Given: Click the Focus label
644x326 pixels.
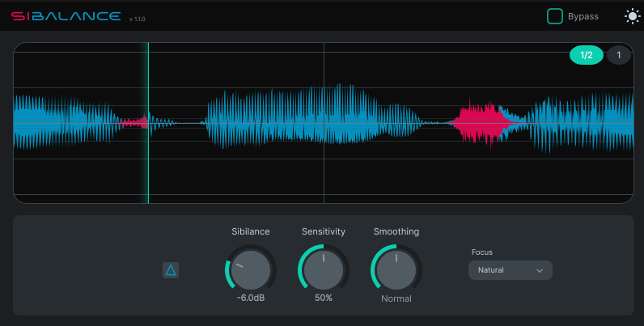Looking at the screenshot, I should point(481,252).
